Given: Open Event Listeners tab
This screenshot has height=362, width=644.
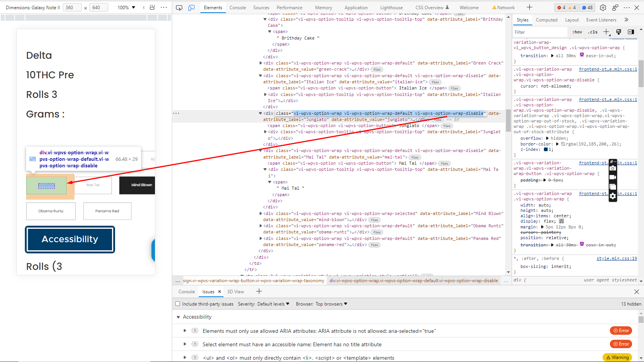Looking at the screenshot, I should (601, 20).
